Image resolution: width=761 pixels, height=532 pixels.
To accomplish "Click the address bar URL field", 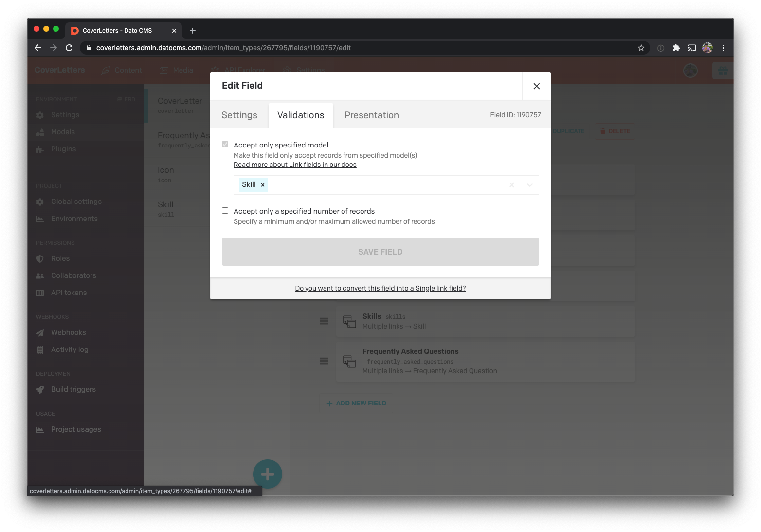I will (341, 48).
